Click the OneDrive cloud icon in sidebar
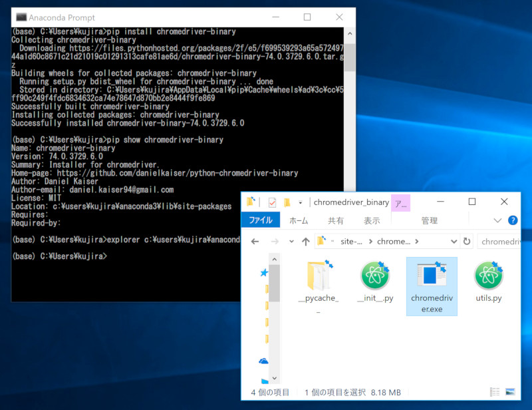 pyautogui.click(x=264, y=361)
